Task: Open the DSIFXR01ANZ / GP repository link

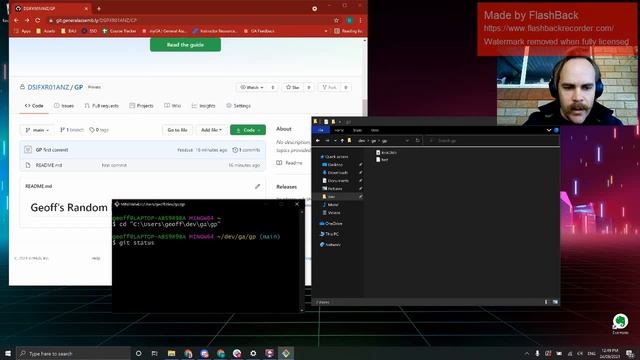Action: (55, 87)
